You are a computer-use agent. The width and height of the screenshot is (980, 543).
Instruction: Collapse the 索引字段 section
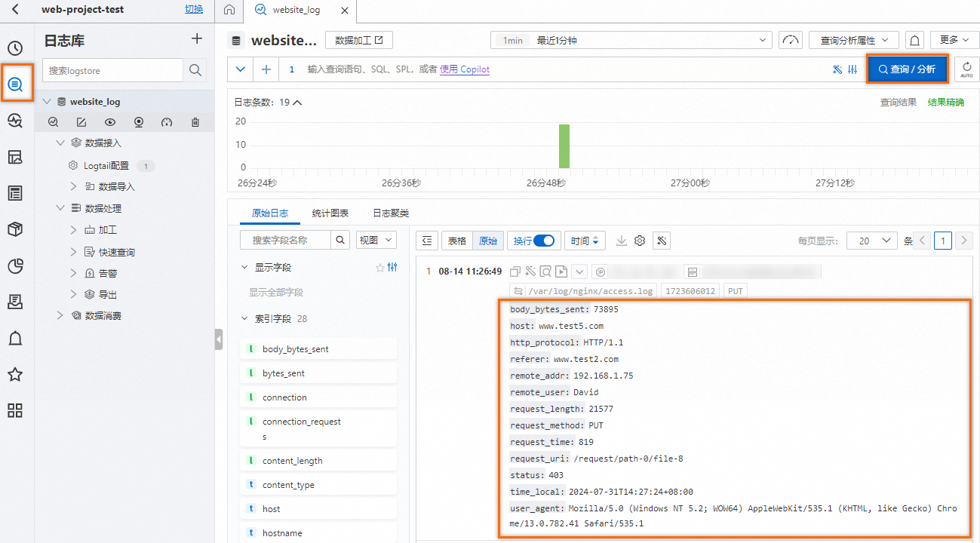click(x=244, y=318)
